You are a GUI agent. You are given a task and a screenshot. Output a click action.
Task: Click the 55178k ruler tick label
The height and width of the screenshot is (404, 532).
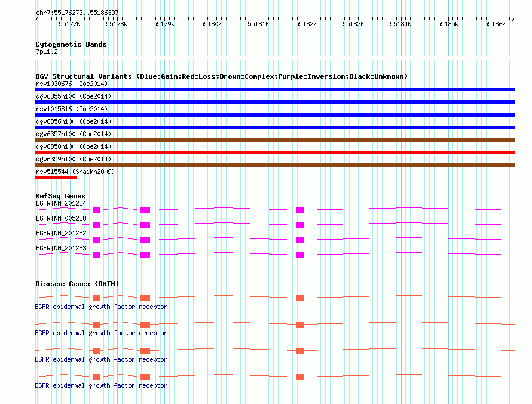(x=117, y=24)
